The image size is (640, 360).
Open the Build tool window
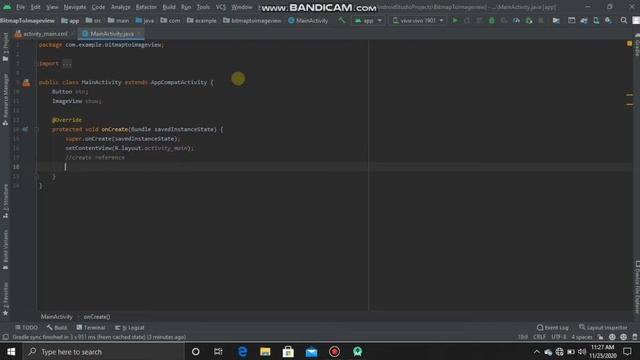click(x=57, y=328)
